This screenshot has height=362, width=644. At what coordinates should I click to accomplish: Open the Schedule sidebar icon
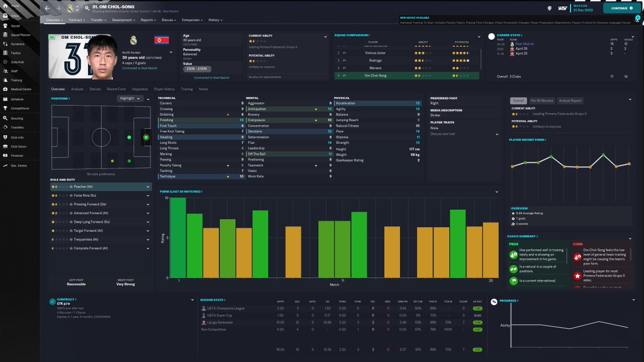(5, 99)
